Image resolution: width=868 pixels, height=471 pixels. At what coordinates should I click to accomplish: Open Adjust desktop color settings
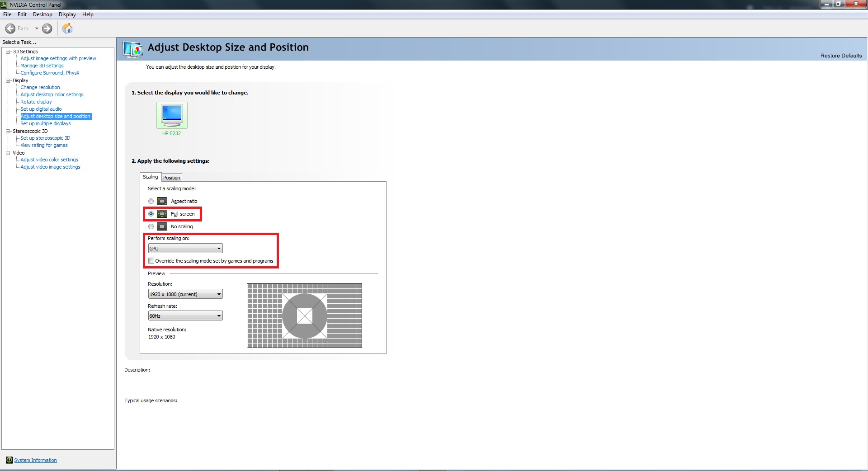pyautogui.click(x=52, y=94)
